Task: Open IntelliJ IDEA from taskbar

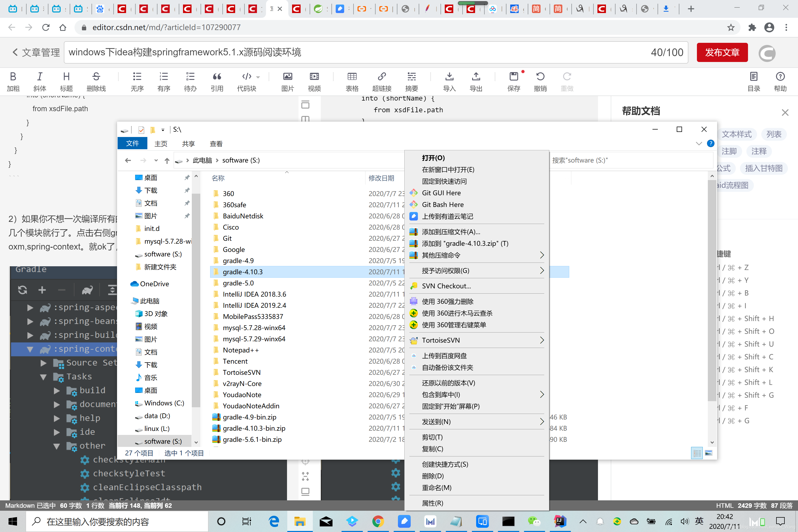Action: tap(560, 521)
